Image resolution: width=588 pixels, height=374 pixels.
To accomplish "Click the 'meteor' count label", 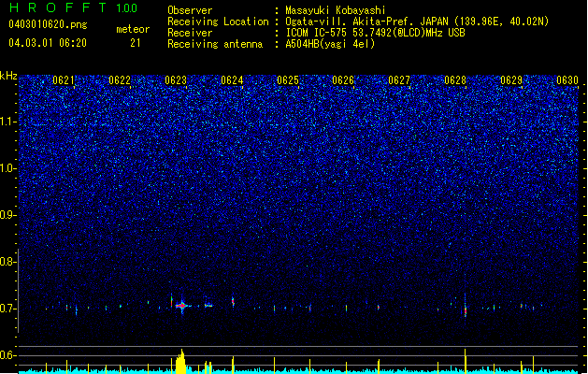I will (133, 29).
